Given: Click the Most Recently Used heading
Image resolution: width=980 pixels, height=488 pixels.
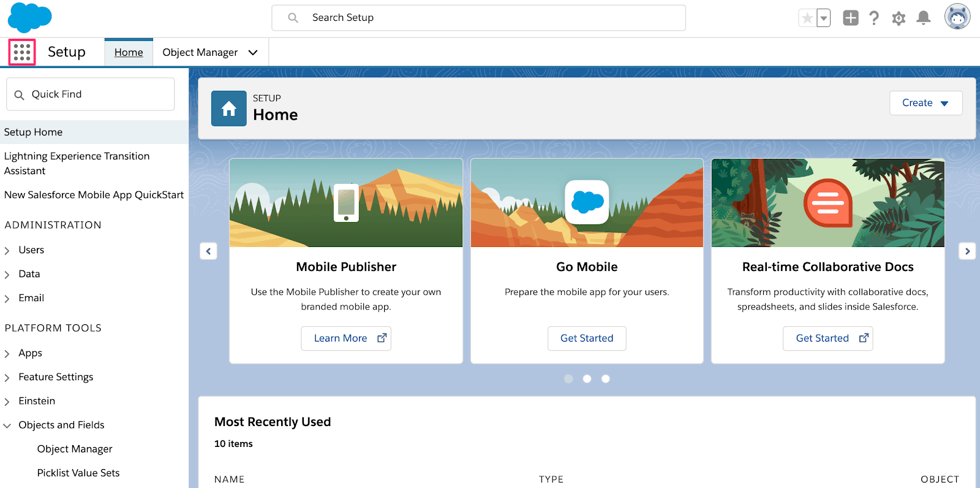Looking at the screenshot, I should 273,422.
